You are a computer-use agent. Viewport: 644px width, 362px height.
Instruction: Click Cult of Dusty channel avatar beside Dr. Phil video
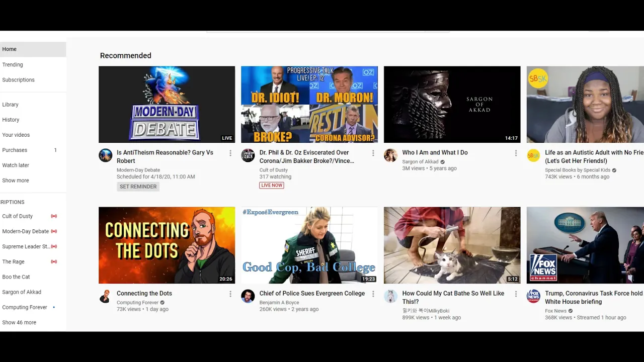click(x=248, y=155)
